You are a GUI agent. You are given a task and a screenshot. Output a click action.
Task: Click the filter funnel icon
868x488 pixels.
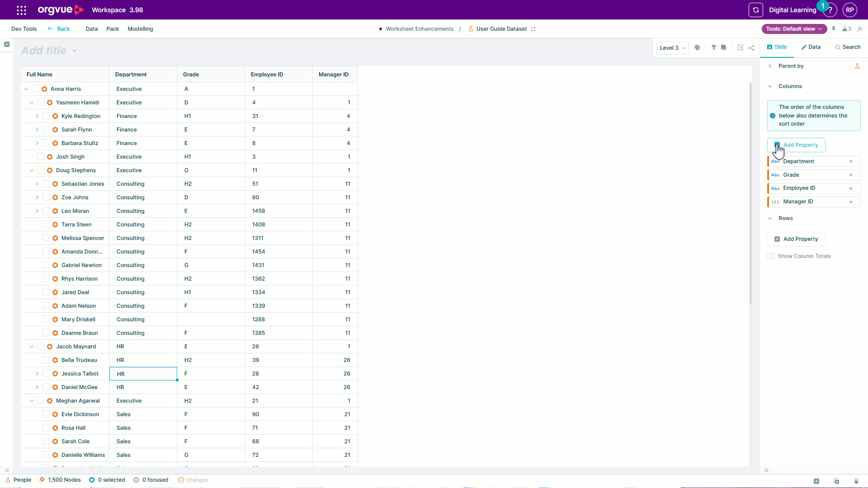point(713,47)
